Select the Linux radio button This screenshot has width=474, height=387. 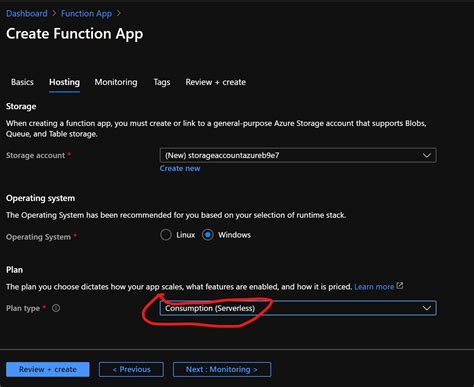[x=166, y=235]
